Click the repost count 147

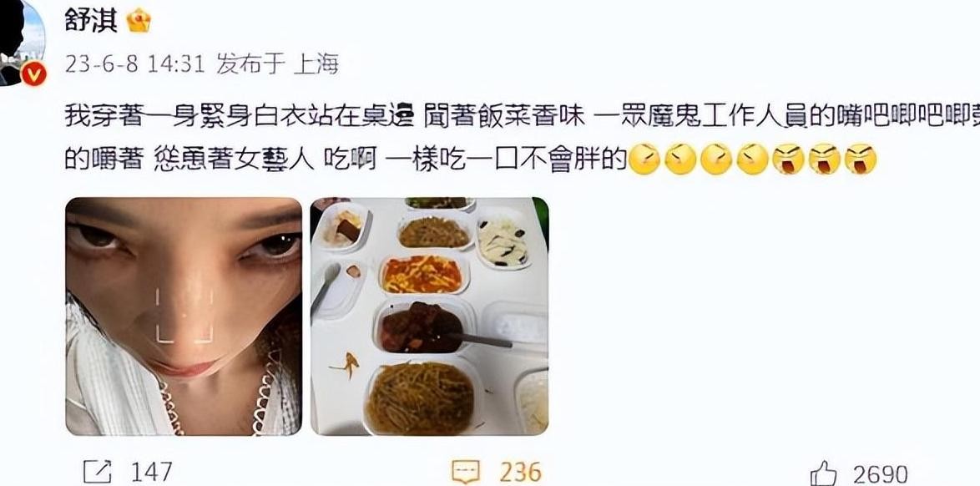[x=151, y=473]
